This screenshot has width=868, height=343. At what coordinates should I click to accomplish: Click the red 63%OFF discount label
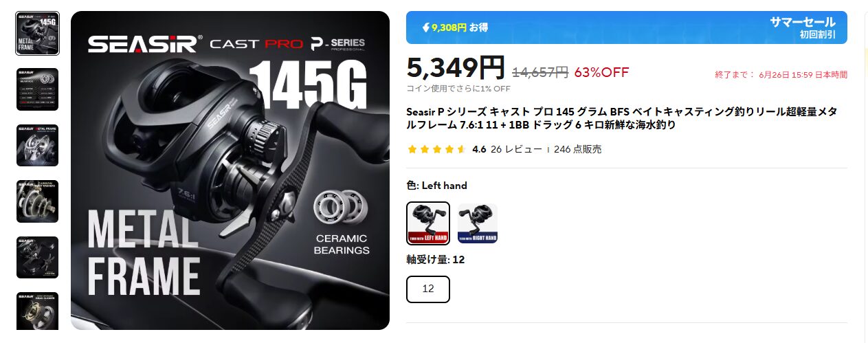tap(601, 72)
